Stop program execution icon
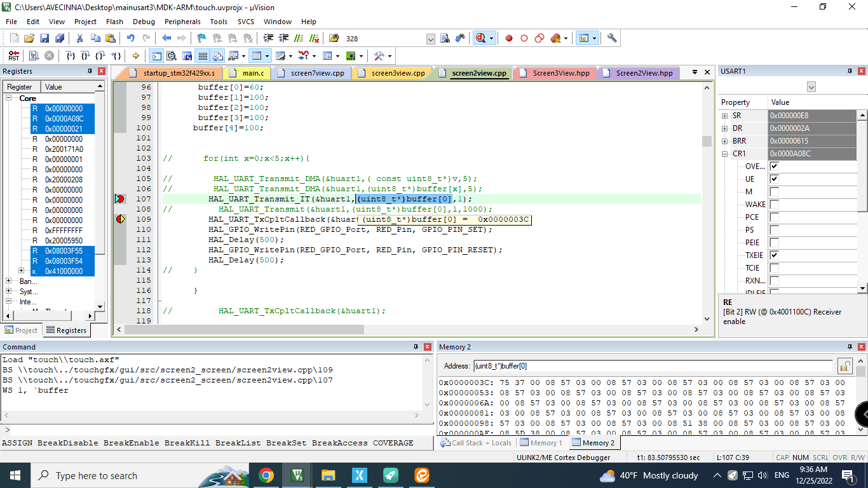This screenshot has height=488, width=868. coord(49,55)
